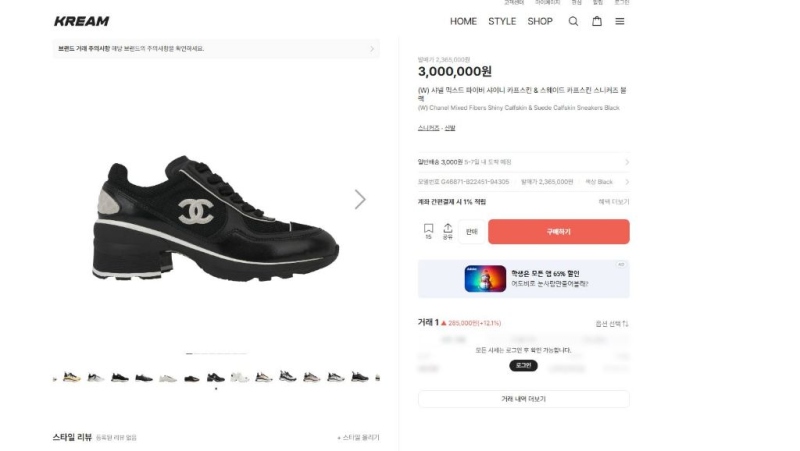Switch to the STYLE menu
The height and width of the screenshot is (451, 800).
pos(502,21)
